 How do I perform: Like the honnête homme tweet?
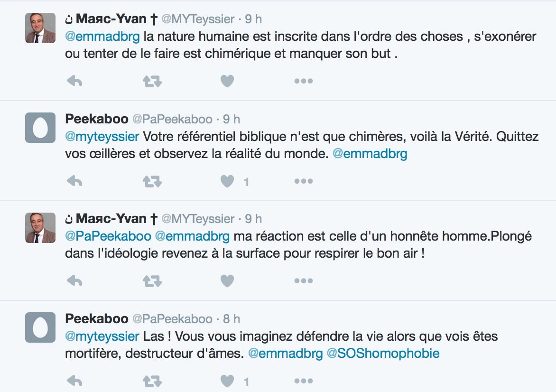[x=227, y=280]
